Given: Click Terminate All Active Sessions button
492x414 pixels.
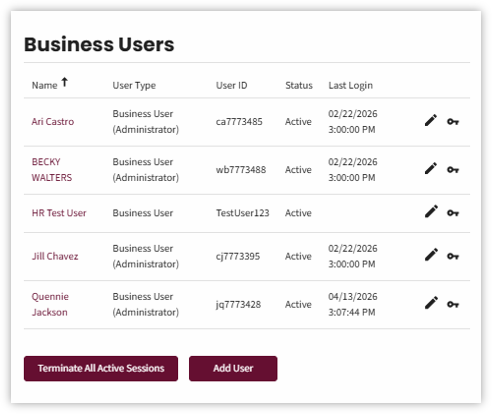Looking at the screenshot, I should pyautogui.click(x=101, y=368).
